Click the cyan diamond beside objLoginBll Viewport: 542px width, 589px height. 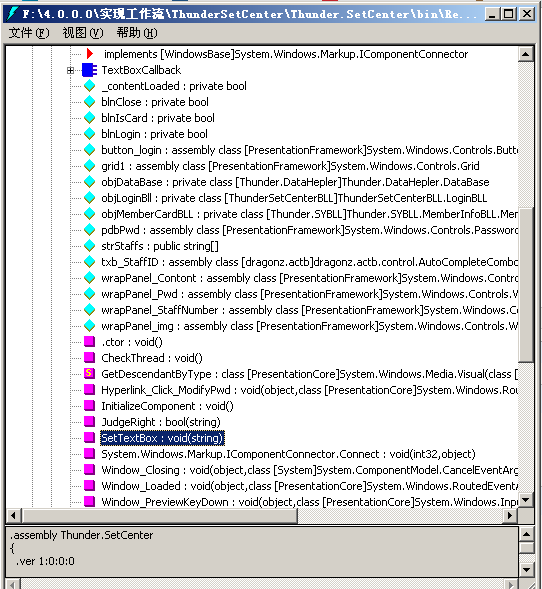[89, 198]
